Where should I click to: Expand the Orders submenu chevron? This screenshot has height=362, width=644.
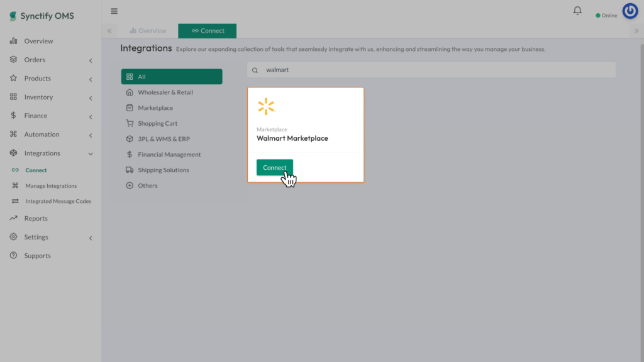click(91, 61)
